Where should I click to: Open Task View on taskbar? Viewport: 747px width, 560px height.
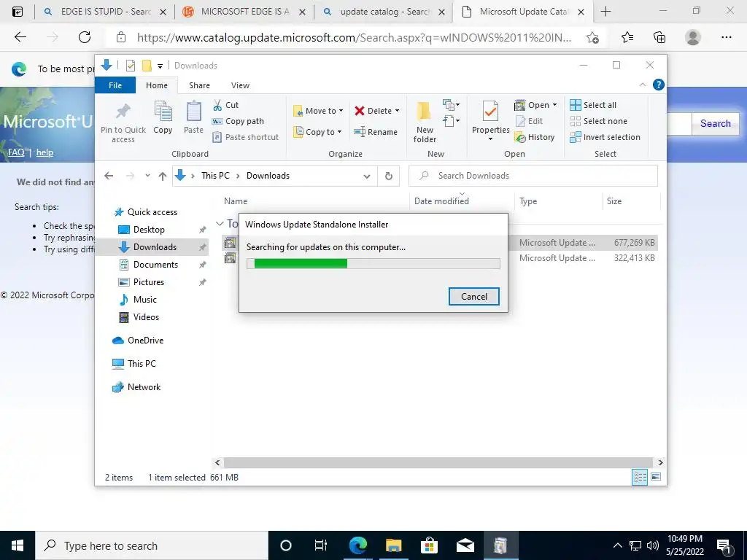point(321,545)
